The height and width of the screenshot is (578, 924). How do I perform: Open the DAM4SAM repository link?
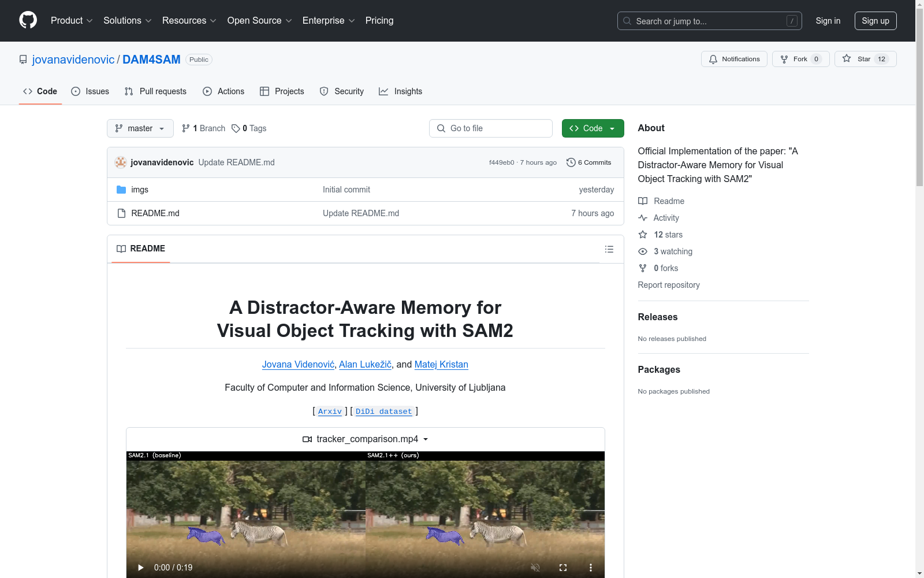click(x=151, y=60)
